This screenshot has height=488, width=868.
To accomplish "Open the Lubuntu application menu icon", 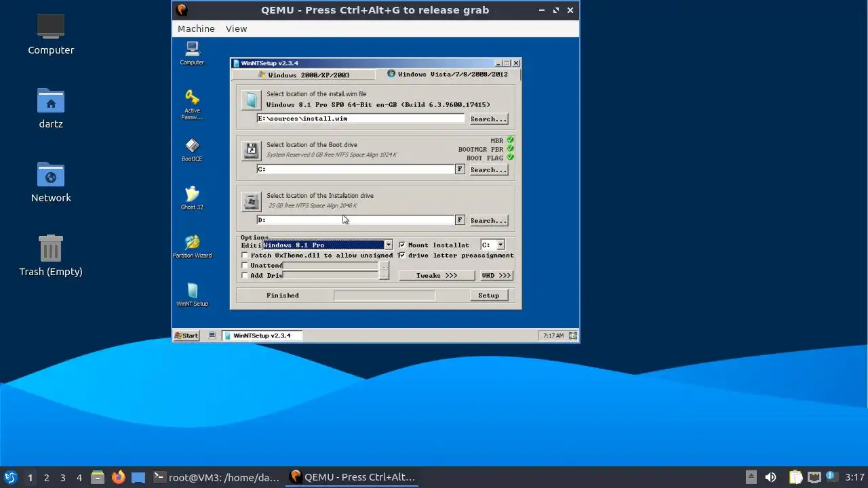I will 10,477.
